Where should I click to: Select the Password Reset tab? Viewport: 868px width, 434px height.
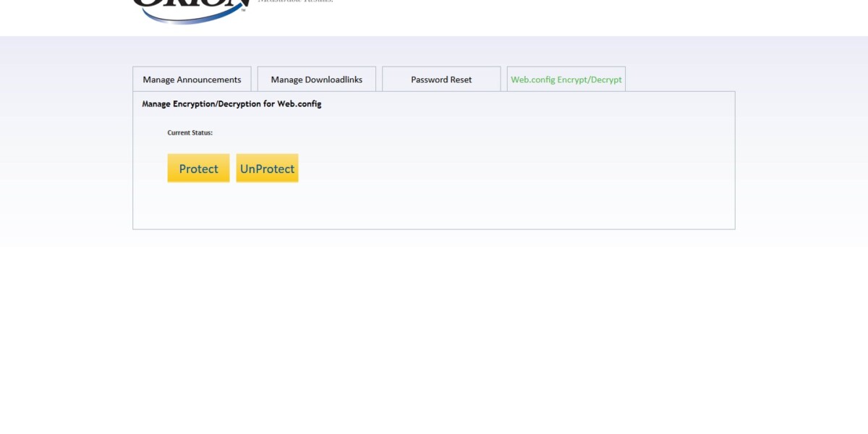click(x=441, y=80)
